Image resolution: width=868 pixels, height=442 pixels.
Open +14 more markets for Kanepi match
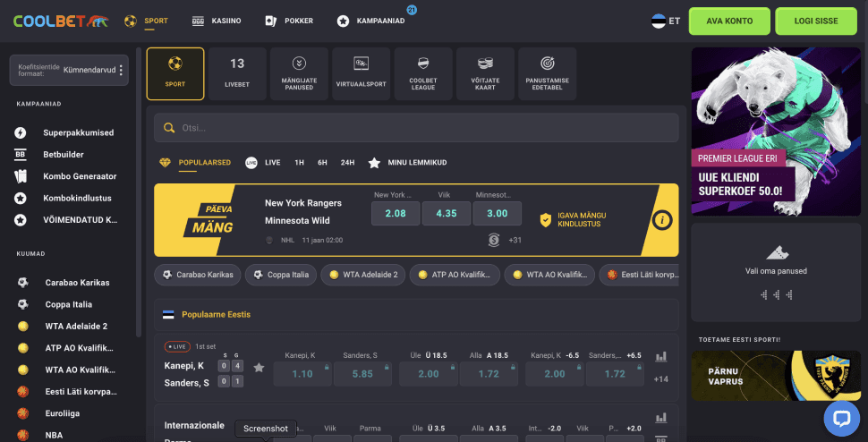(x=660, y=379)
